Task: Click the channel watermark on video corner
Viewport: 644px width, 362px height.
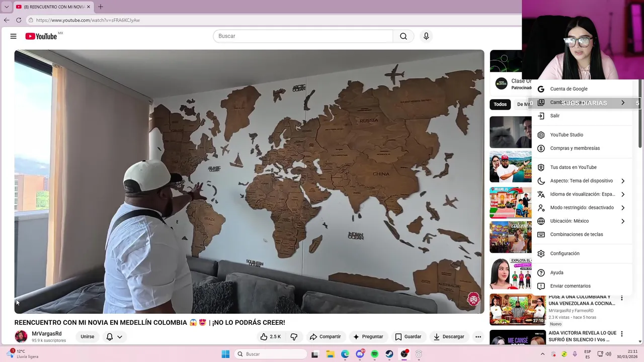Action: pyautogui.click(x=473, y=300)
